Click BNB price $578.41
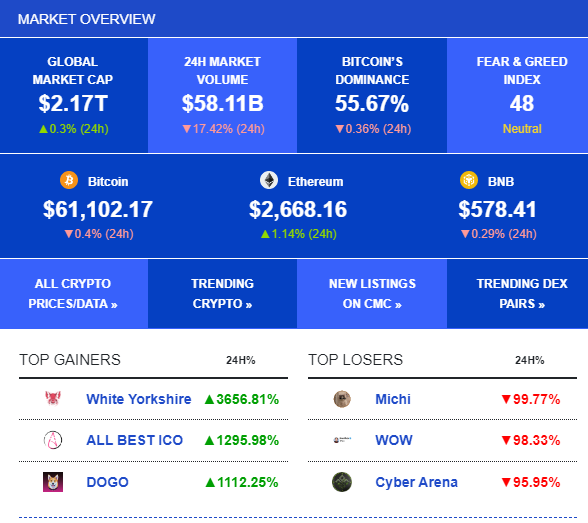Screen dimensions: 588x523 coord(497,209)
